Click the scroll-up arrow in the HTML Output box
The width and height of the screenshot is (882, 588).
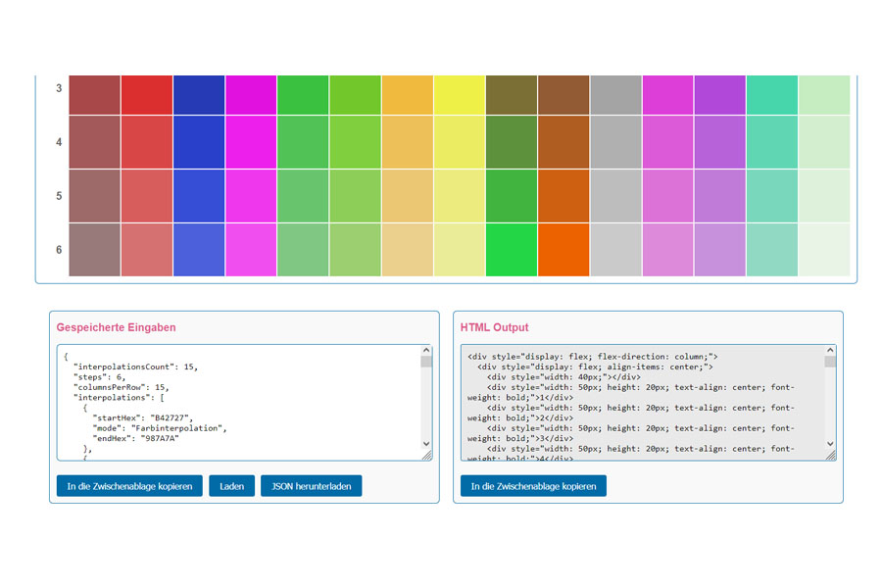pyautogui.click(x=830, y=351)
